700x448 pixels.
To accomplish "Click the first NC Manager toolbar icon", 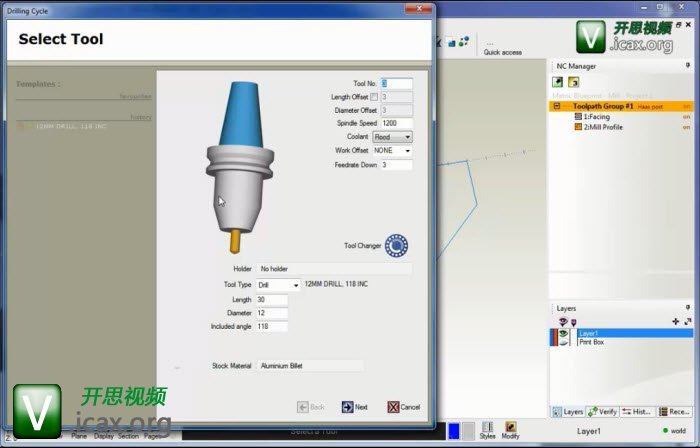I will (x=558, y=82).
